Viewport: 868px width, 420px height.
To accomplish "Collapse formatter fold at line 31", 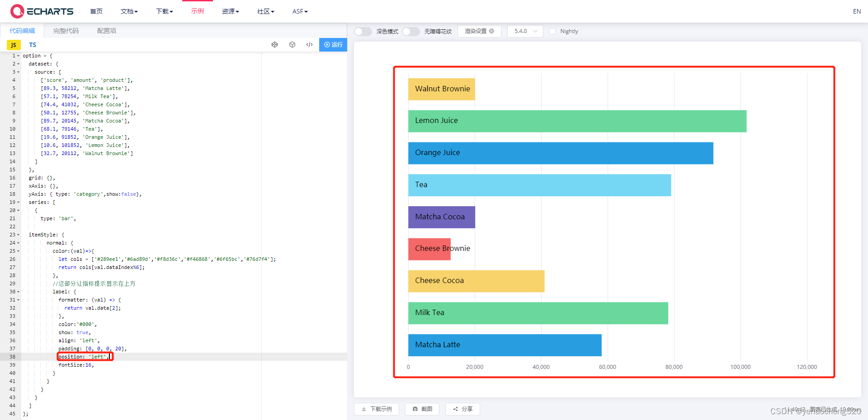I will click(19, 300).
